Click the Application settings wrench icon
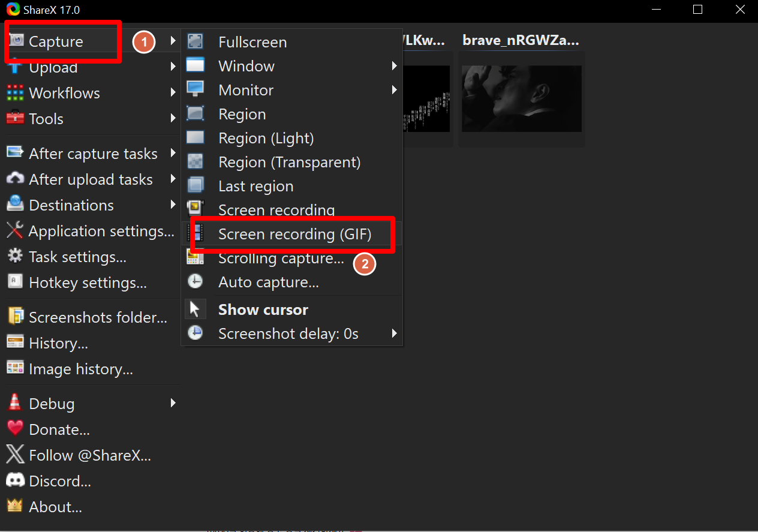Viewport: 758px width, 532px height. tap(15, 230)
